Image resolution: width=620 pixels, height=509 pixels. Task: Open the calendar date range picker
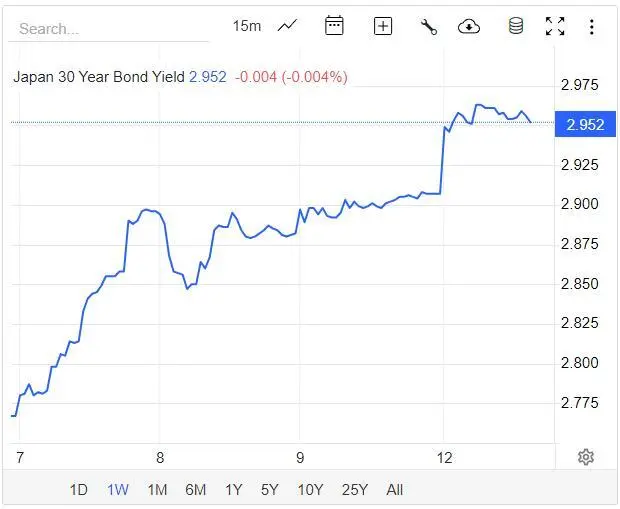click(x=334, y=27)
